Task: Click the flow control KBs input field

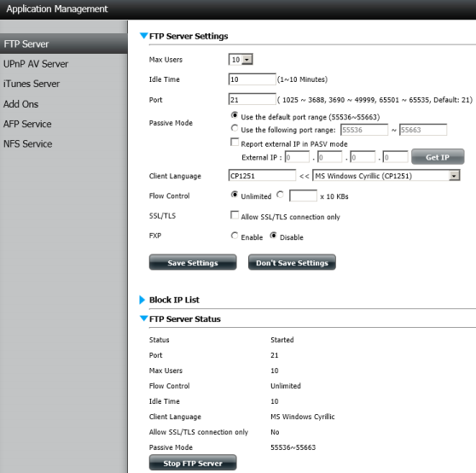Action: 304,196
